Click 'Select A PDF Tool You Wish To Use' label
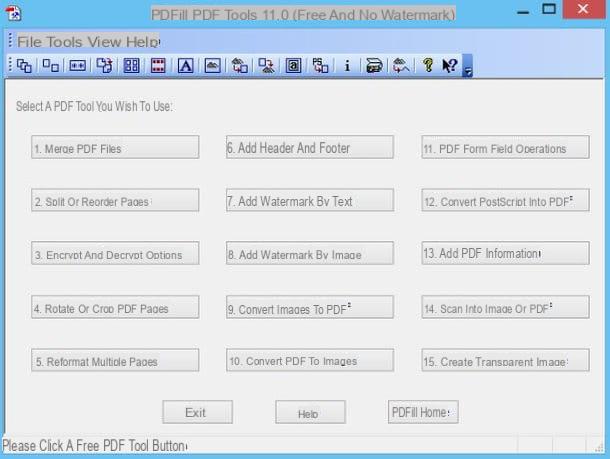This screenshot has width=610, height=459. [x=94, y=106]
